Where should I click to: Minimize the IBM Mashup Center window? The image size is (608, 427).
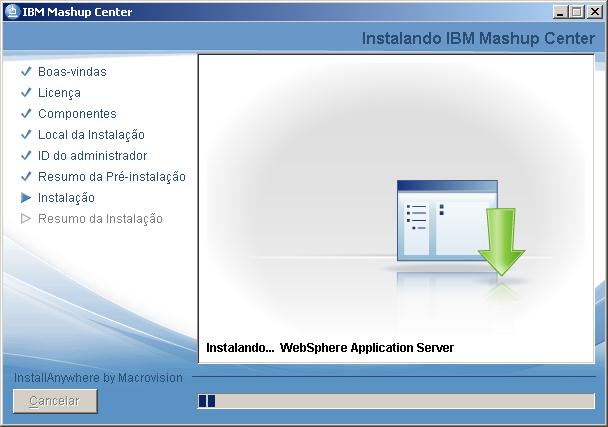tap(560, 12)
